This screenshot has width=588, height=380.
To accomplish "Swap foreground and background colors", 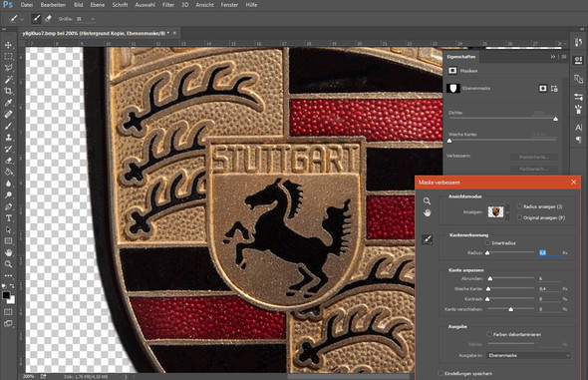I will coord(12,286).
